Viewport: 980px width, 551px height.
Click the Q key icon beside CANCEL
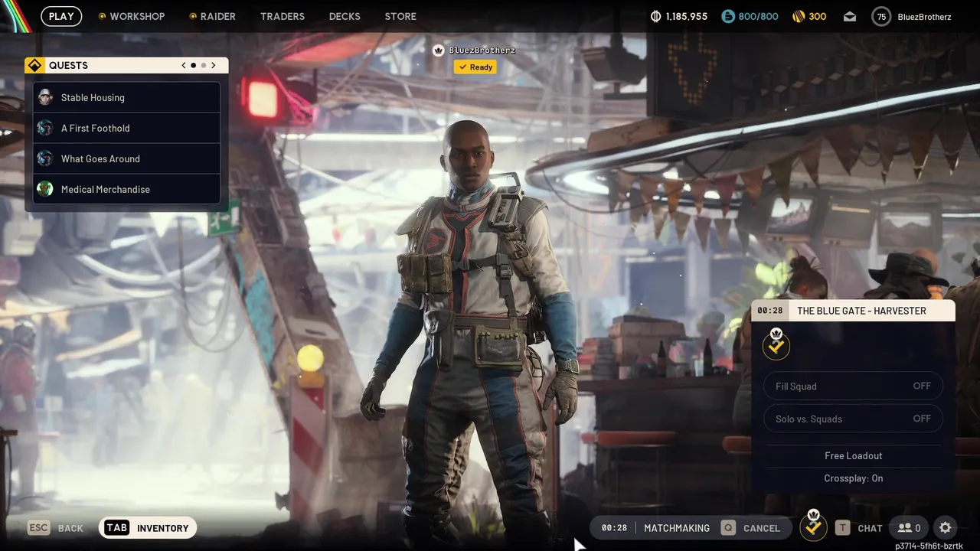[x=728, y=528]
